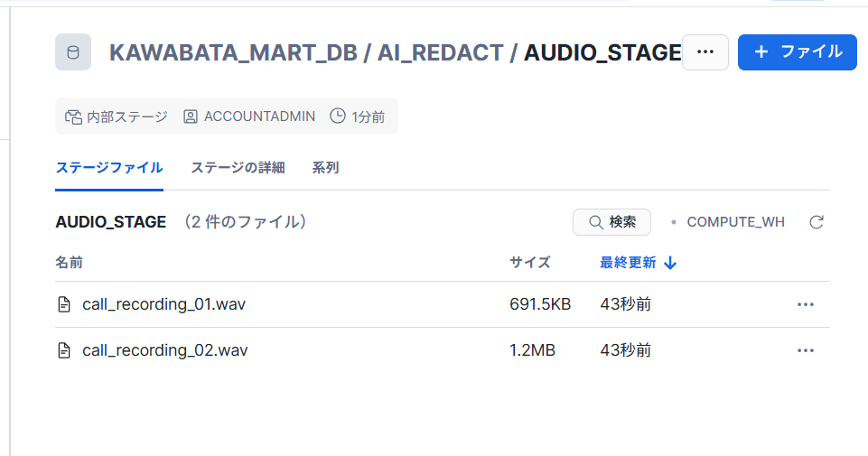Click the 内部ステージ stage type icon

tap(73, 116)
